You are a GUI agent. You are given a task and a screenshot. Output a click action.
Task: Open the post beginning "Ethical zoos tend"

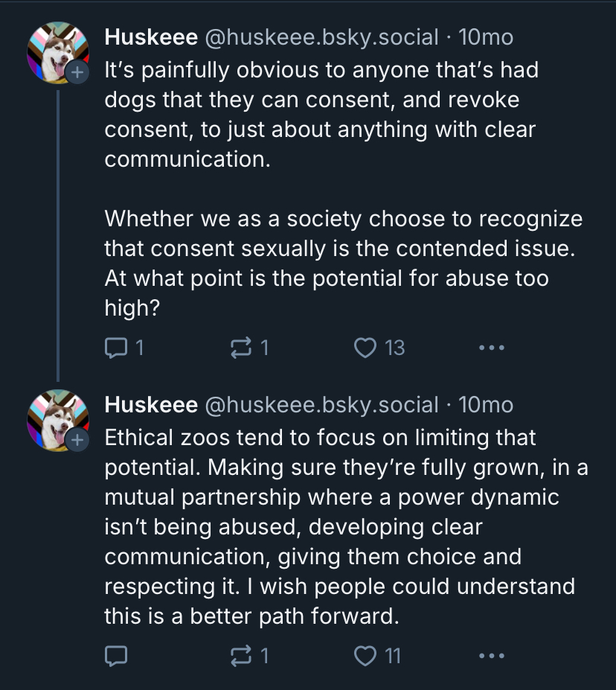point(335,527)
